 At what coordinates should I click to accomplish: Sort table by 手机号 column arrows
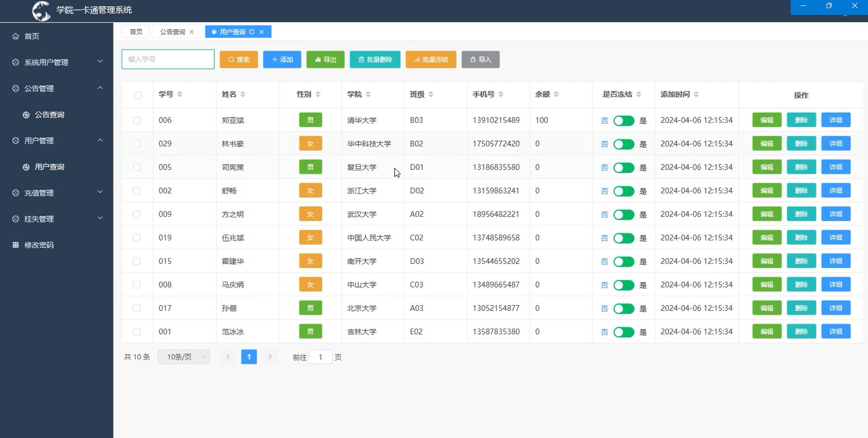click(x=500, y=94)
